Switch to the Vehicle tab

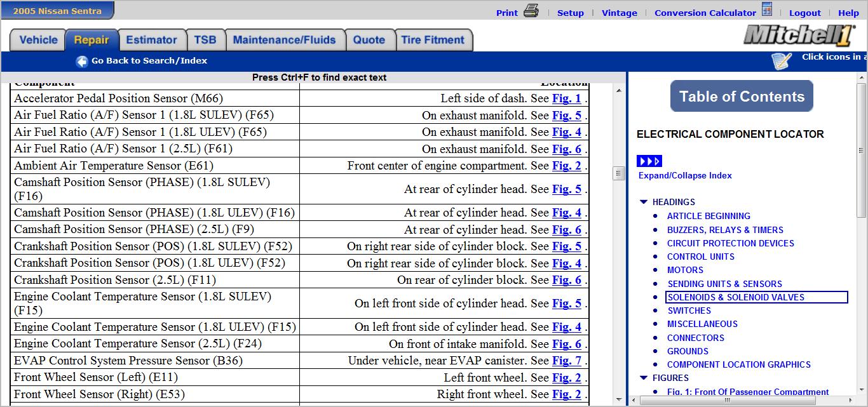(38, 40)
